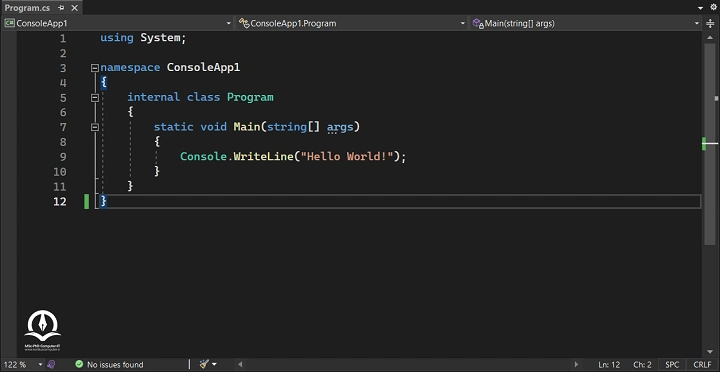Viewport: 720px width, 372px height.
Task: Click the Ln: 12 line indicator
Action: point(609,365)
